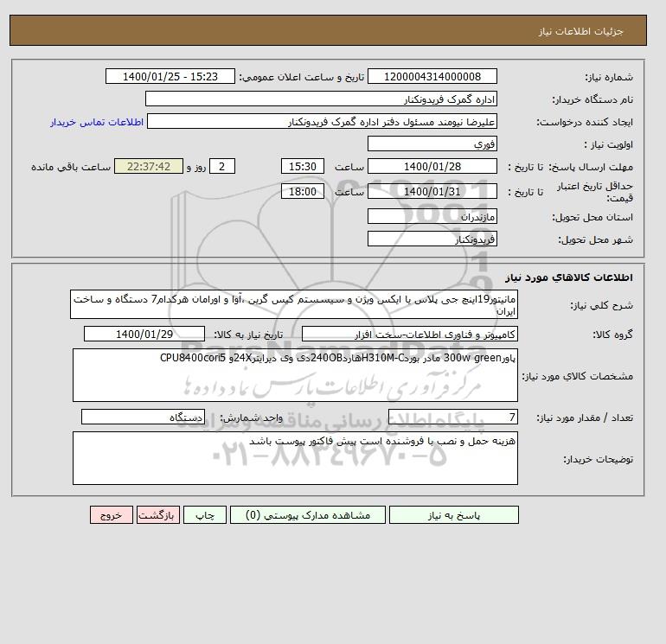Click the مهلت ارسال پاسخ label
The height and width of the screenshot is (644, 666).
[x=591, y=167]
